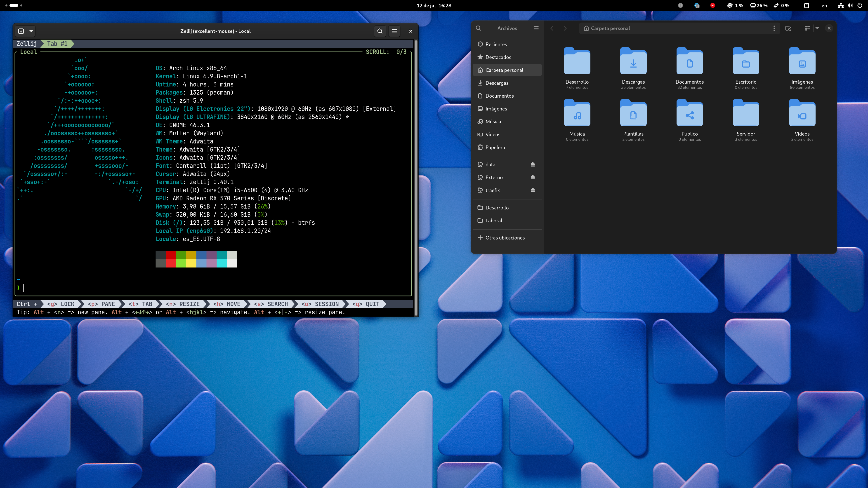
Task: Click the search-folder icon in Archivos header
Action: tap(788, 28)
